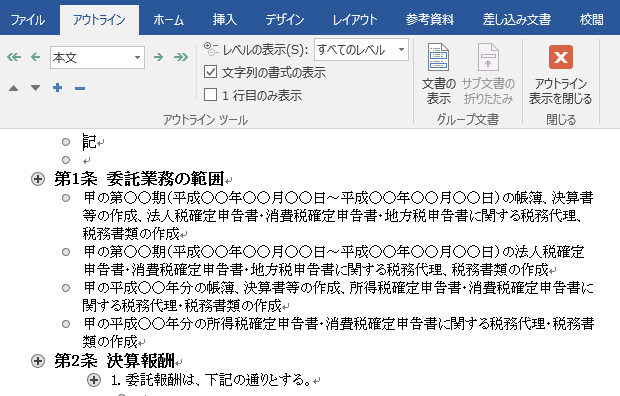Select bullet of empty paragraph below 記

tap(66, 160)
